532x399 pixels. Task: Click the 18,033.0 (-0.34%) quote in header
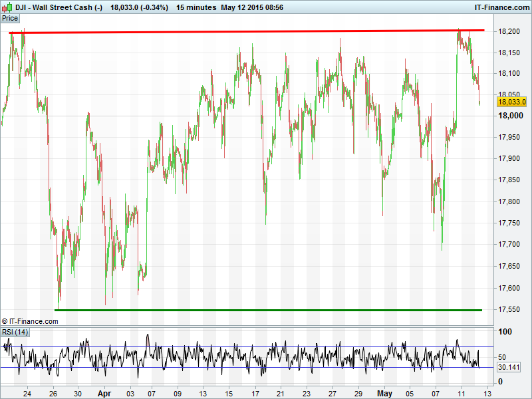[x=139, y=7]
